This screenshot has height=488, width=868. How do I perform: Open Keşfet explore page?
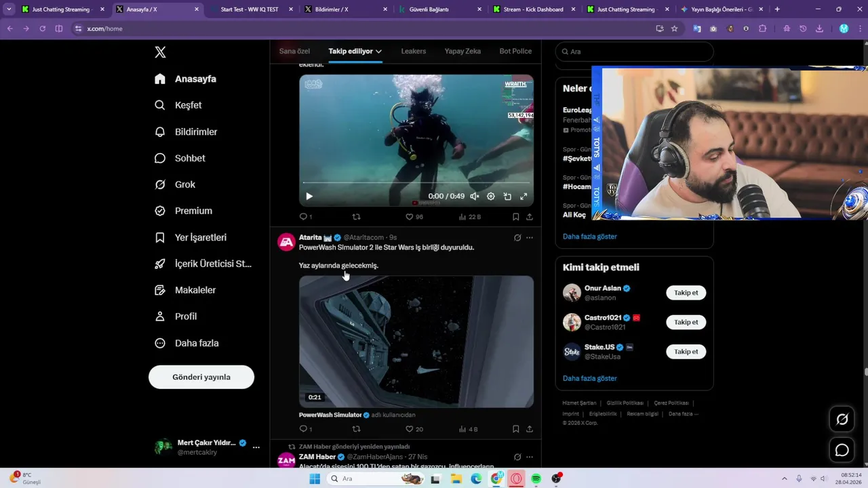(178, 105)
